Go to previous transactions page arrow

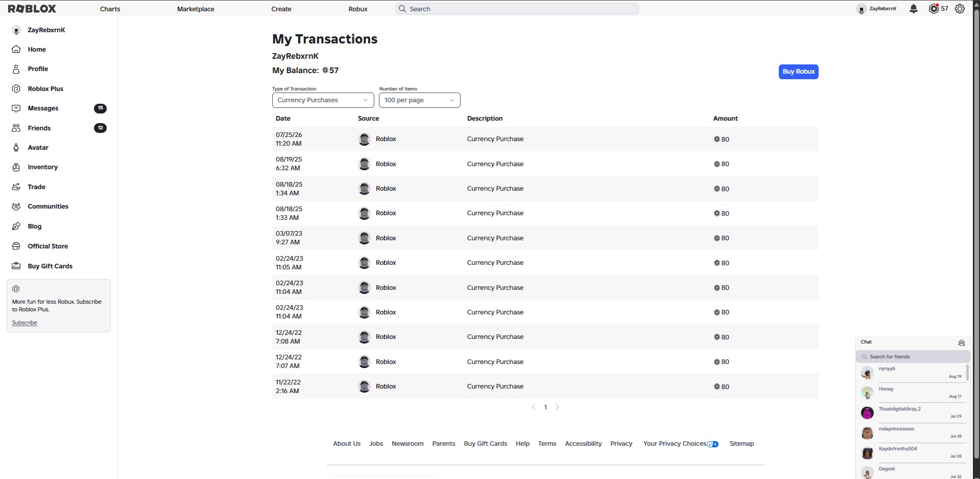[534, 407]
